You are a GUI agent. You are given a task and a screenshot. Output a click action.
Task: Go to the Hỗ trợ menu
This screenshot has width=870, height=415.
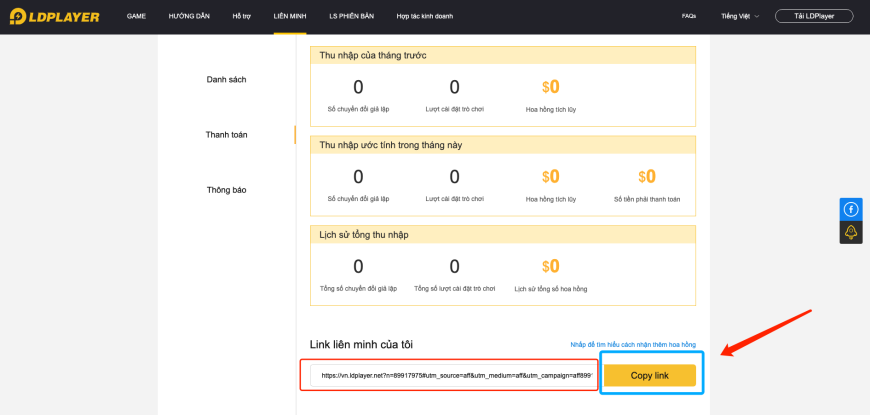pos(241,17)
